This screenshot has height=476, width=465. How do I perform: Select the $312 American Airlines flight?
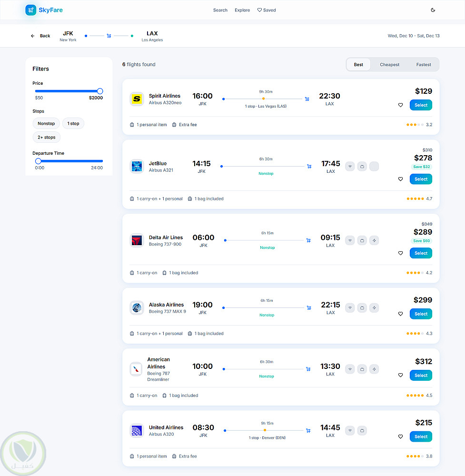pyautogui.click(x=421, y=375)
